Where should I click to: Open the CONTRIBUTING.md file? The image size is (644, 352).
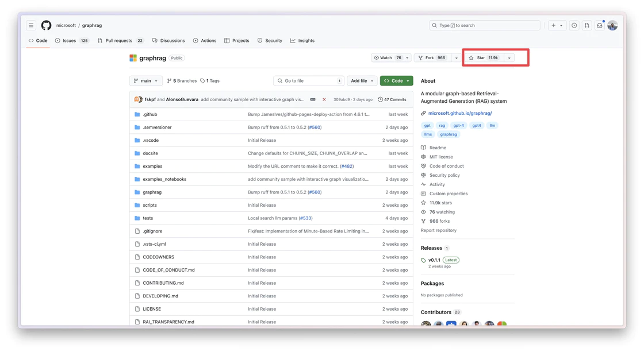pyautogui.click(x=163, y=283)
